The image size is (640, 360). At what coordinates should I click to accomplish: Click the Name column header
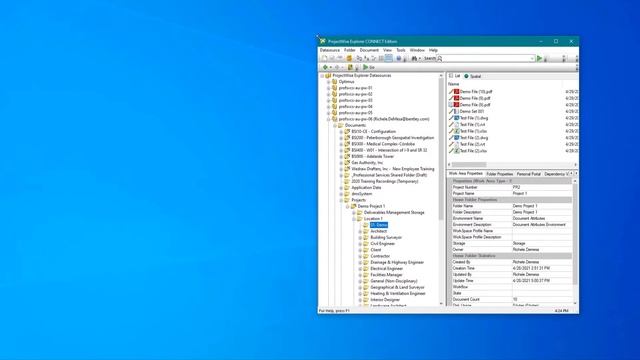tap(453, 84)
